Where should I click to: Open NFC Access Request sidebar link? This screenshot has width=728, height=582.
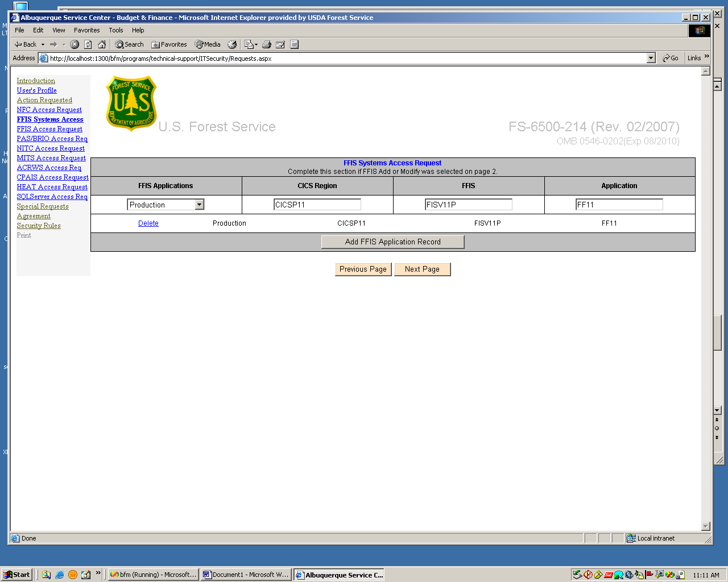click(49, 110)
